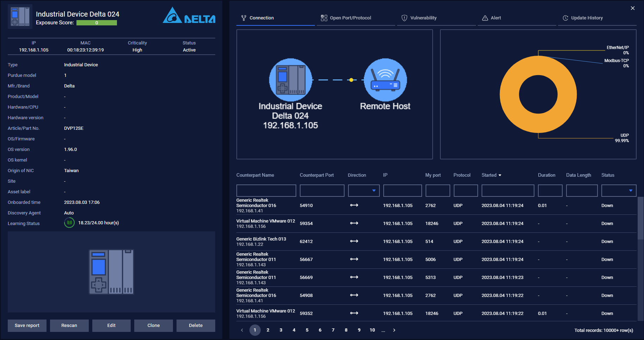Click the Alert triangle icon
The image size is (644, 340).
click(x=485, y=18)
